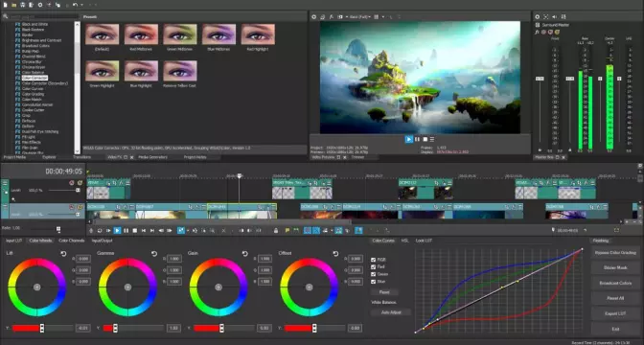
Task: Expand the dropdown arrow beside Undo
Action: tap(81, 5)
